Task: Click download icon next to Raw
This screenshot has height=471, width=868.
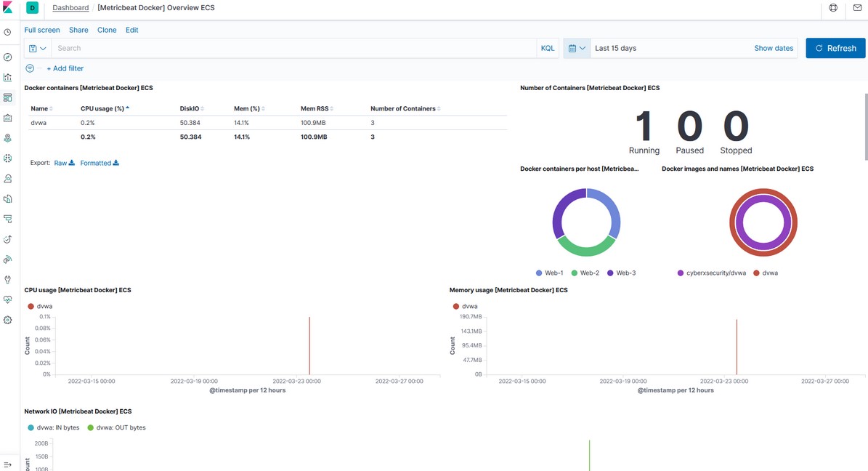Action: [72, 163]
